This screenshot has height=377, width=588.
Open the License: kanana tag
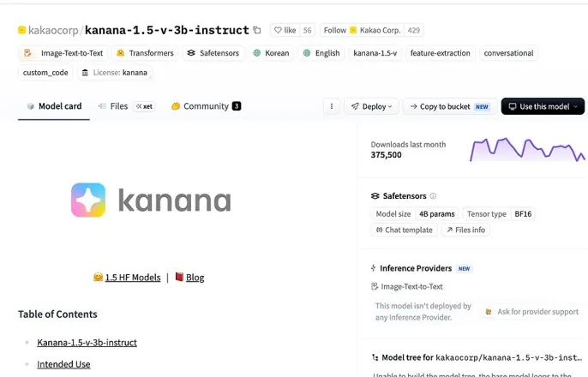tap(115, 72)
